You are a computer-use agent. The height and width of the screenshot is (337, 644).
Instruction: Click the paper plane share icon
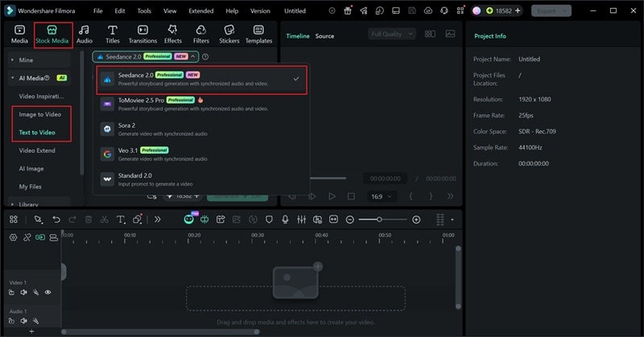[x=364, y=10]
